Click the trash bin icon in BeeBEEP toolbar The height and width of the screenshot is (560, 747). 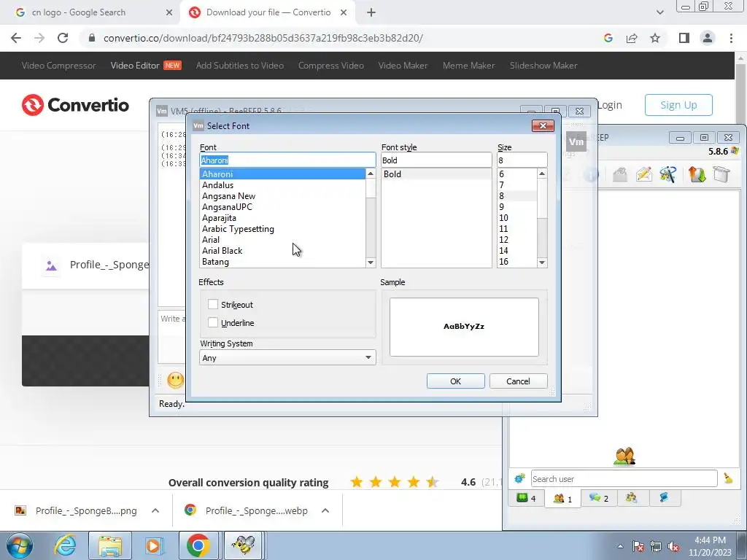click(721, 174)
